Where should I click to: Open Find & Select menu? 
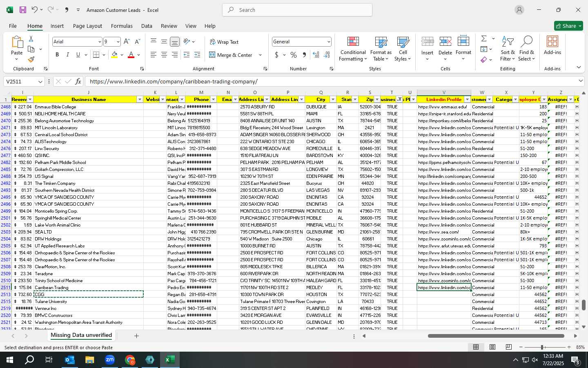pyautogui.click(x=526, y=49)
